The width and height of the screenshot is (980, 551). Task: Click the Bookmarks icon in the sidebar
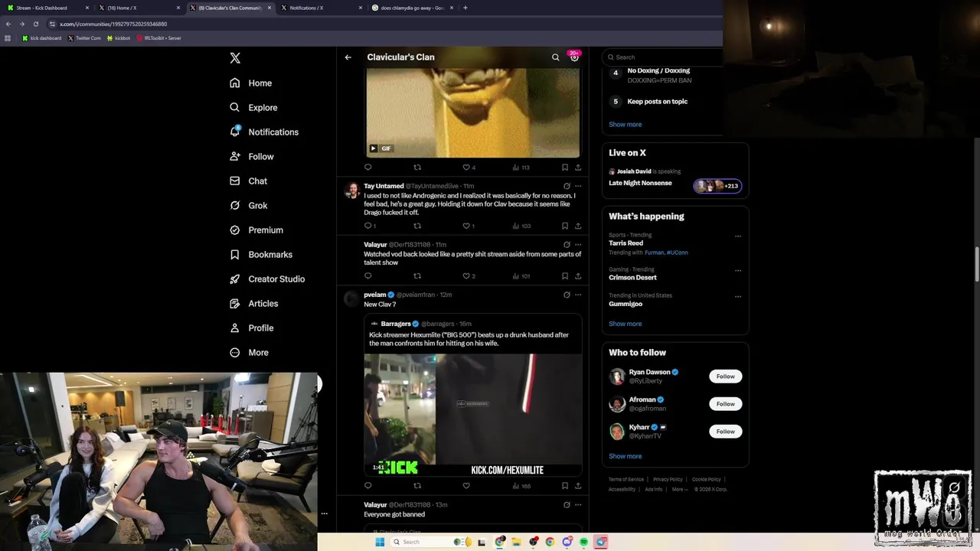[235, 254]
